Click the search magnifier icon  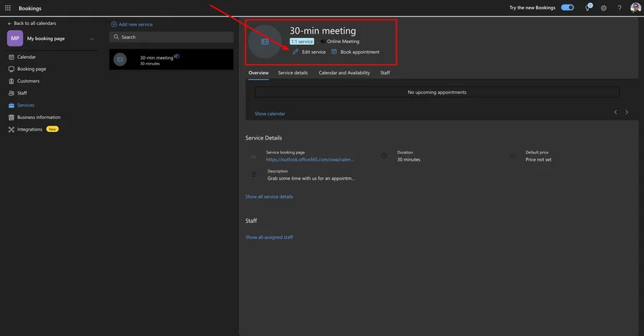pyautogui.click(x=116, y=37)
